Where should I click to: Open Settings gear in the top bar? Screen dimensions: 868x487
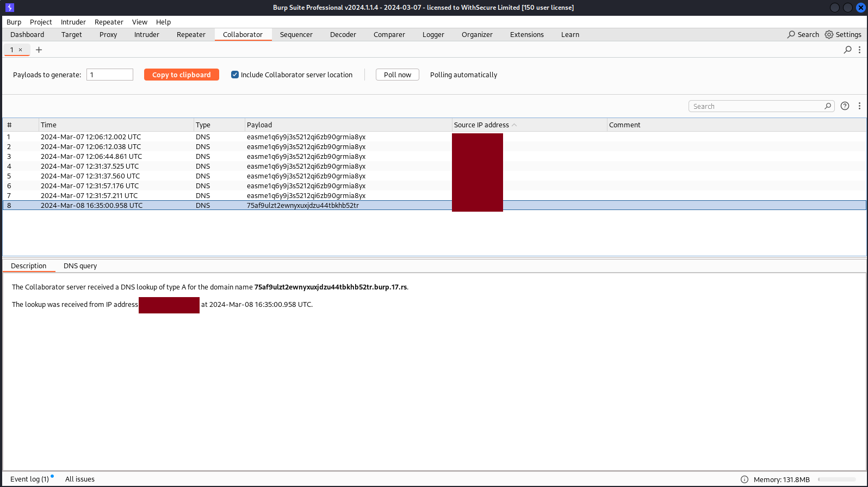(x=829, y=34)
